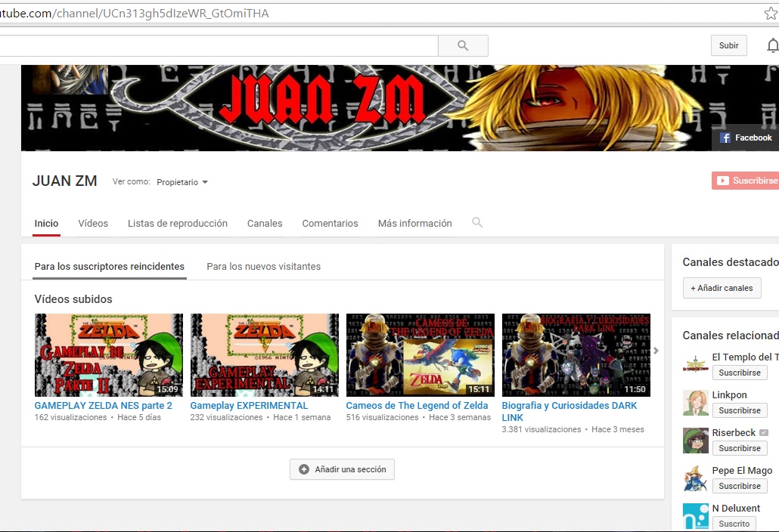Open Pepe El Mago channel name
Viewport: 779px width, 532px height.
pyautogui.click(x=742, y=471)
